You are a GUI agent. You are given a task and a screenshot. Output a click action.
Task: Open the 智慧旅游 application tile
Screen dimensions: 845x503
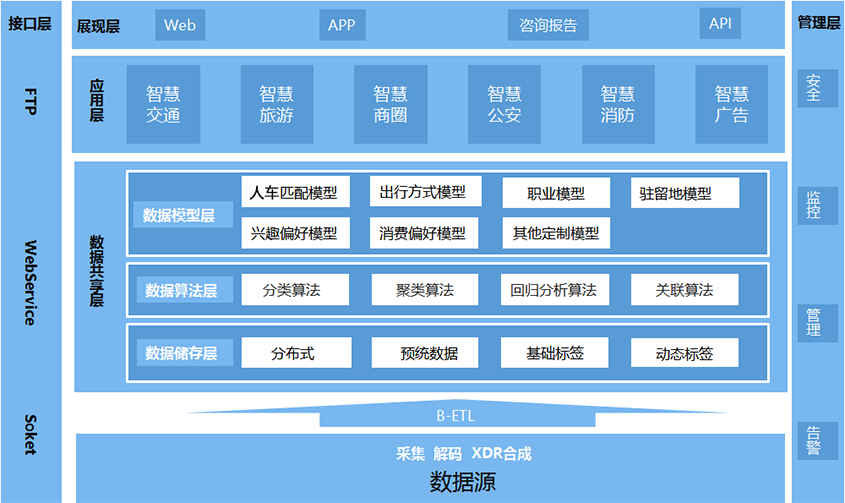(x=277, y=105)
